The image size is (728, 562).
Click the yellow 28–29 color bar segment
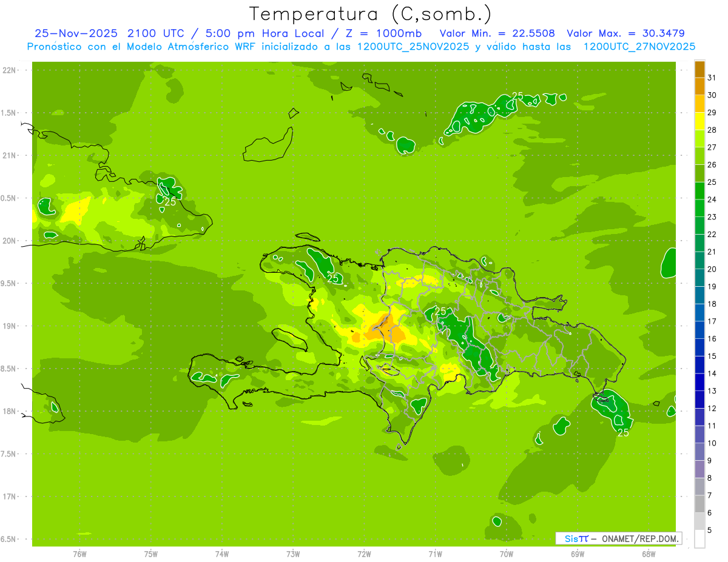pyautogui.click(x=699, y=121)
